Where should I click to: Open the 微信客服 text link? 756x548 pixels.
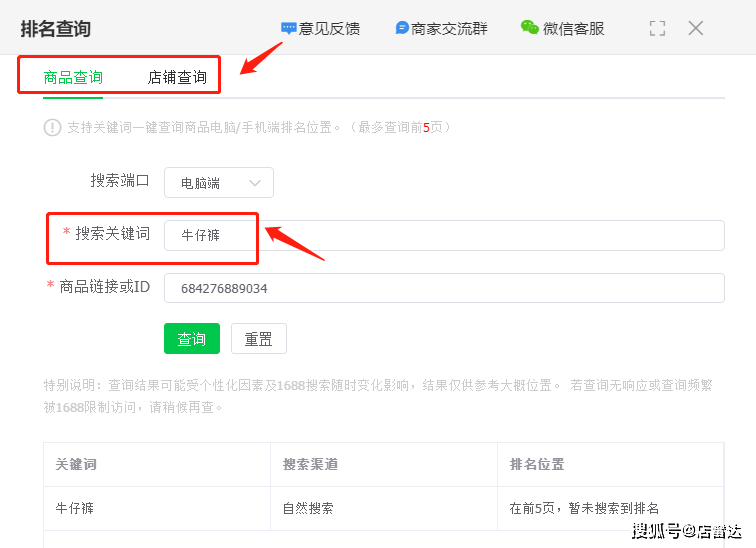573,28
